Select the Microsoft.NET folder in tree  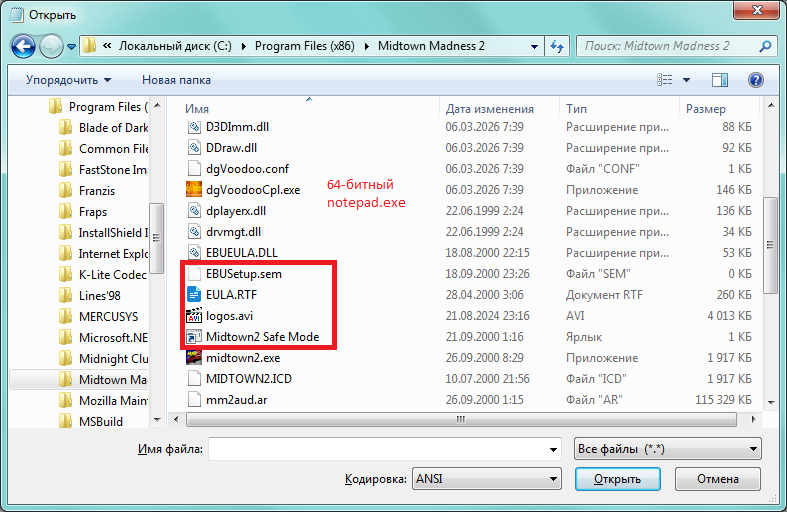coord(103,338)
